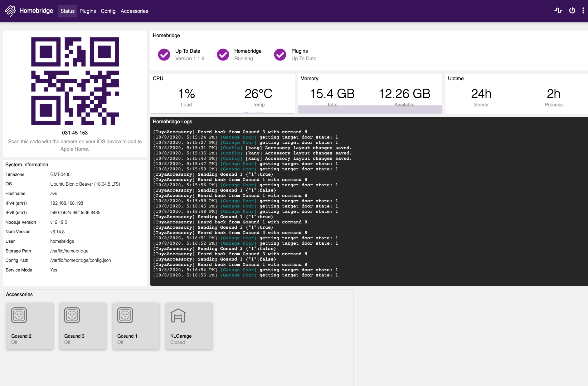The image size is (588, 386).
Task: Click the 15.4 GB total memory value
Action: tap(332, 94)
